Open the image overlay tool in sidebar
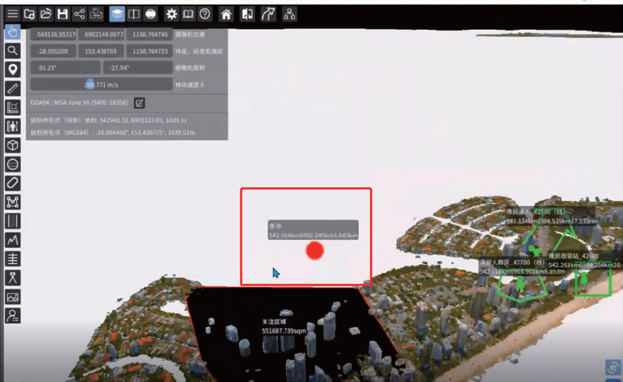 tap(13, 297)
